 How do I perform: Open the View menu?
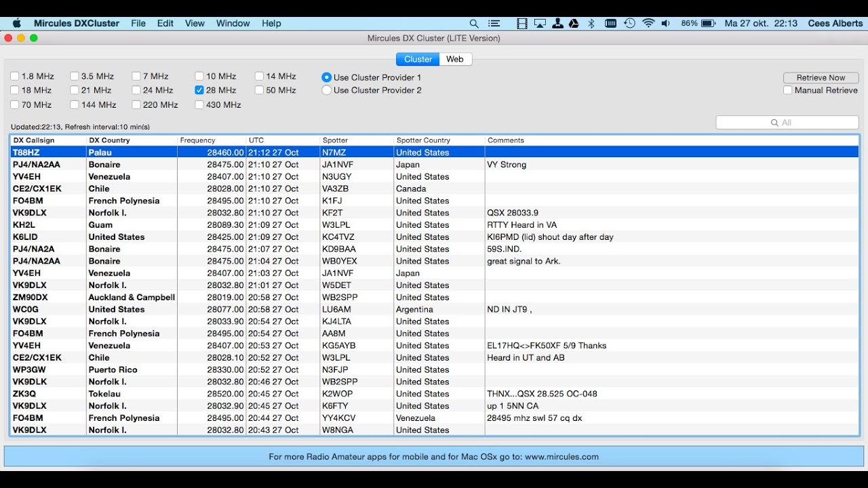(x=195, y=23)
